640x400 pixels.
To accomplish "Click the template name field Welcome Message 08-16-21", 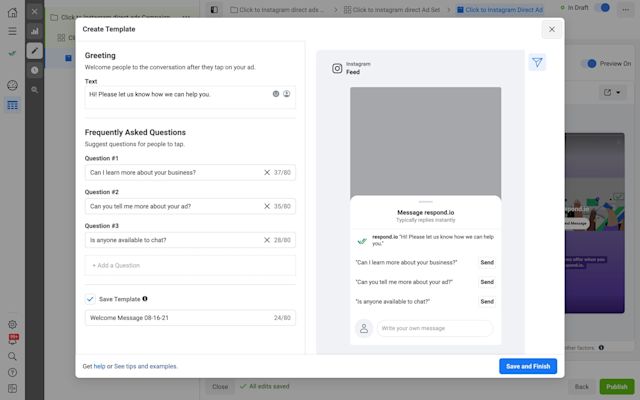I will click(x=190, y=318).
